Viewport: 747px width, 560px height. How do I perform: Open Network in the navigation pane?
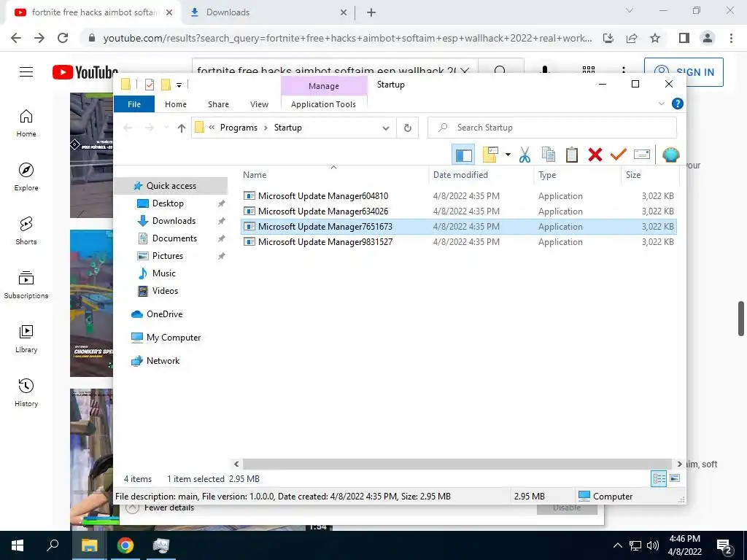click(163, 361)
